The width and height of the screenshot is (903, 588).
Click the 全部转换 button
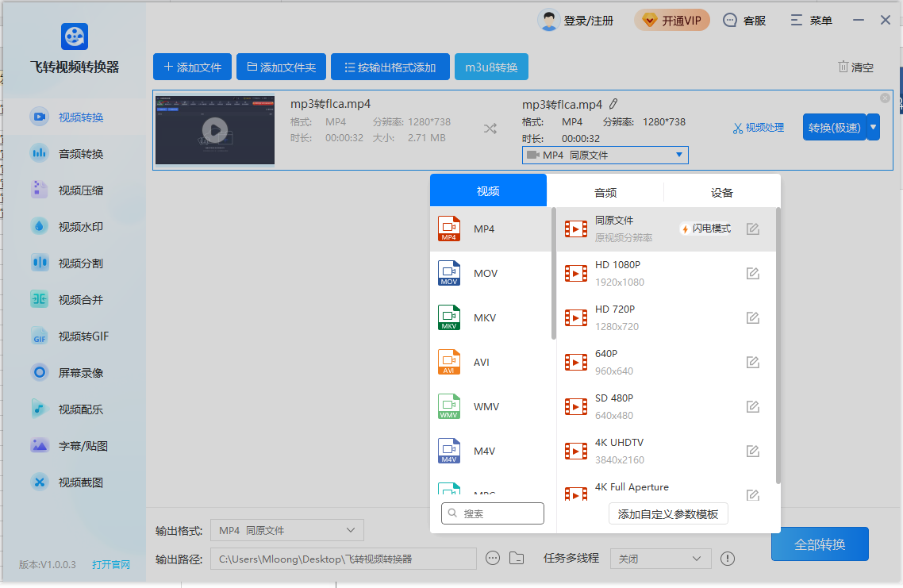820,544
